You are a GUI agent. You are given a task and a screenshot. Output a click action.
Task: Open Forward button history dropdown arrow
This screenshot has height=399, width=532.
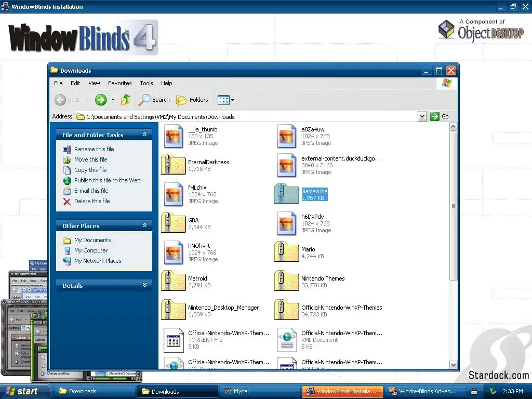[113, 100]
